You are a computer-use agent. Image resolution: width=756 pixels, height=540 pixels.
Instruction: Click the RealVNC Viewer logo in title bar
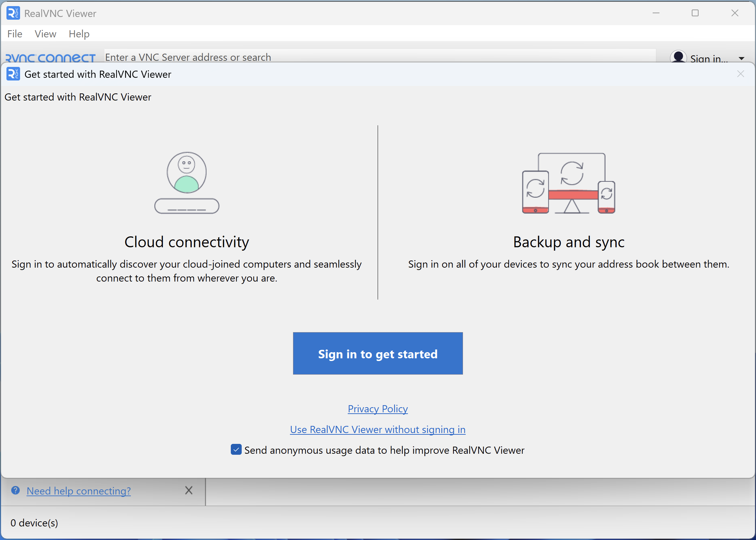point(13,13)
